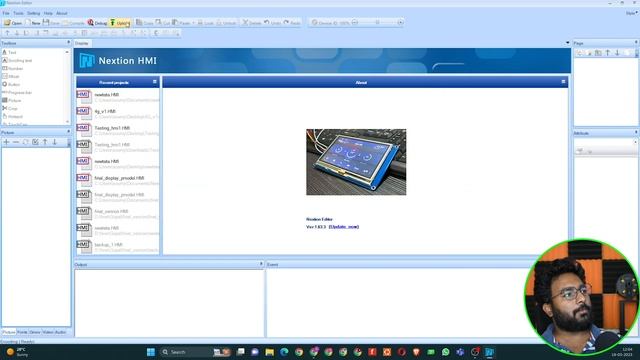Image resolution: width=640 pixels, height=360 pixels.
Task: Remove picture with the minus icon
Action: (x=16, y=142)
